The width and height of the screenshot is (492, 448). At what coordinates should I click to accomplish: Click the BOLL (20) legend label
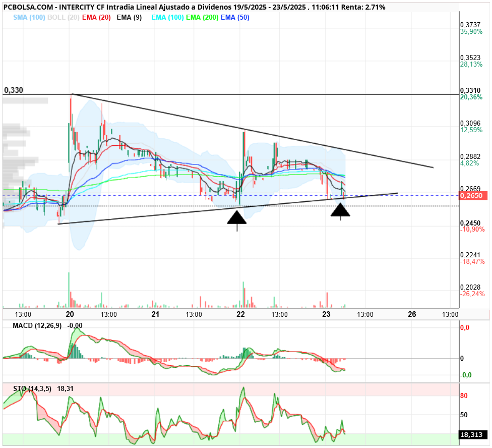click(63, 18)
